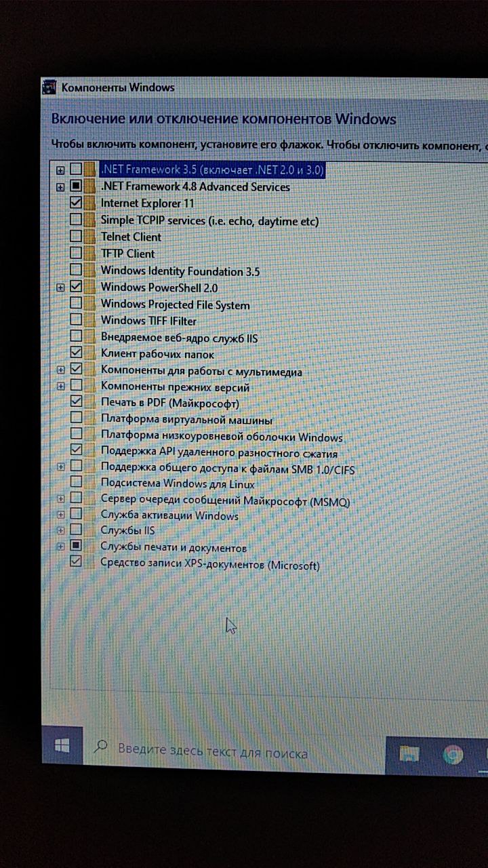Disable the Windows PowerShell 2.0 checkbox
The width and height of the screenshot is (488, 868).
[76, 288]
